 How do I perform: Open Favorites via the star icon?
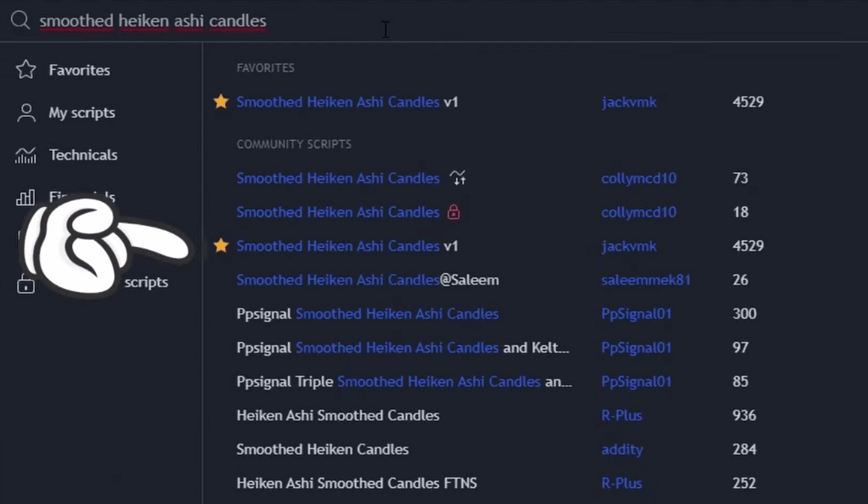coord(26,70)
